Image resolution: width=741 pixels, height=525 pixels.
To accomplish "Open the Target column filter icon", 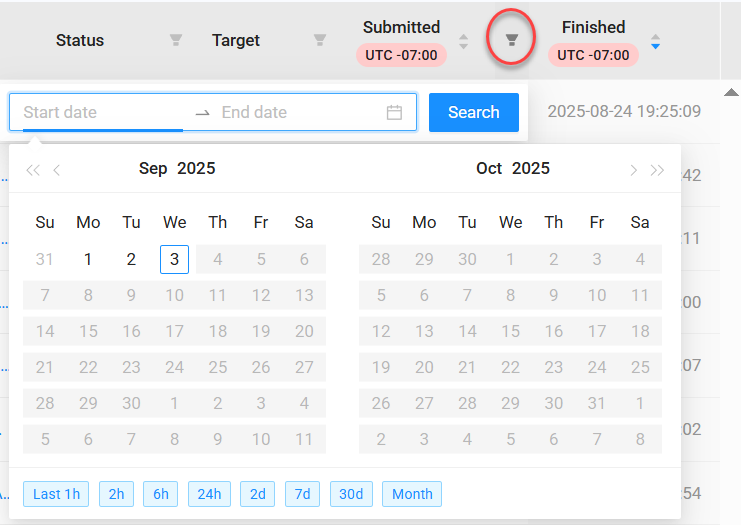I will [x=320, y=41].
